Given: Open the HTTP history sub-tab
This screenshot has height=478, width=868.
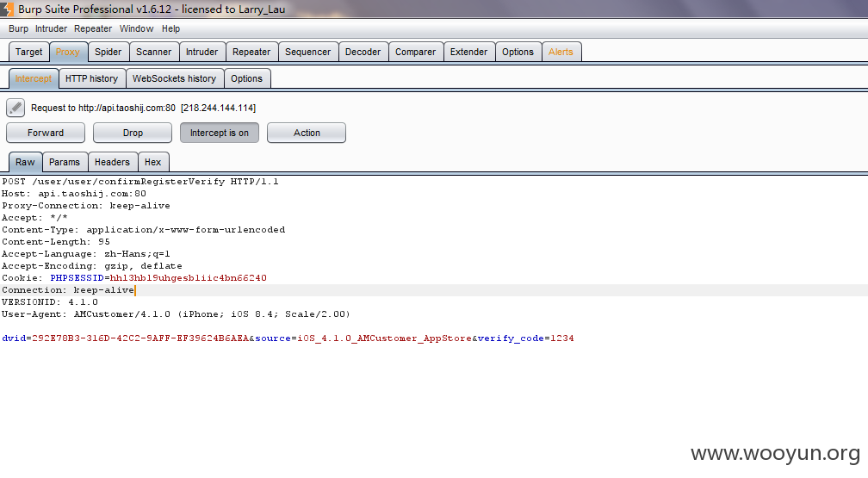Looking at the screenshot, I should [x=91, y=78].
